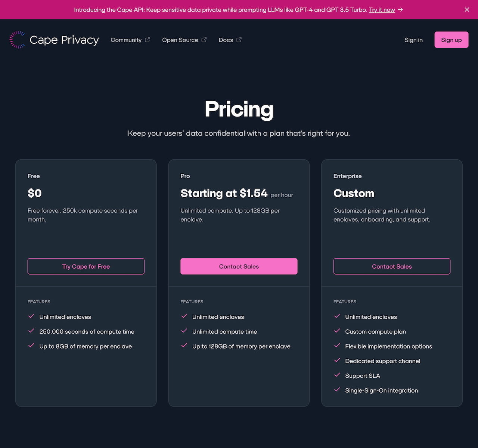Click the checkmark next to Support SLA

pos(337,375)
